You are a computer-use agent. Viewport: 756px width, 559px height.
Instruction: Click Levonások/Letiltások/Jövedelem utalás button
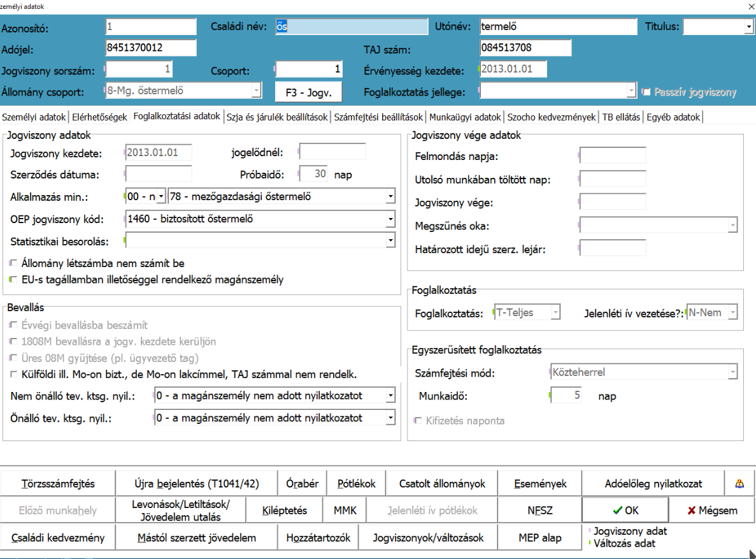tap(181, 511)
